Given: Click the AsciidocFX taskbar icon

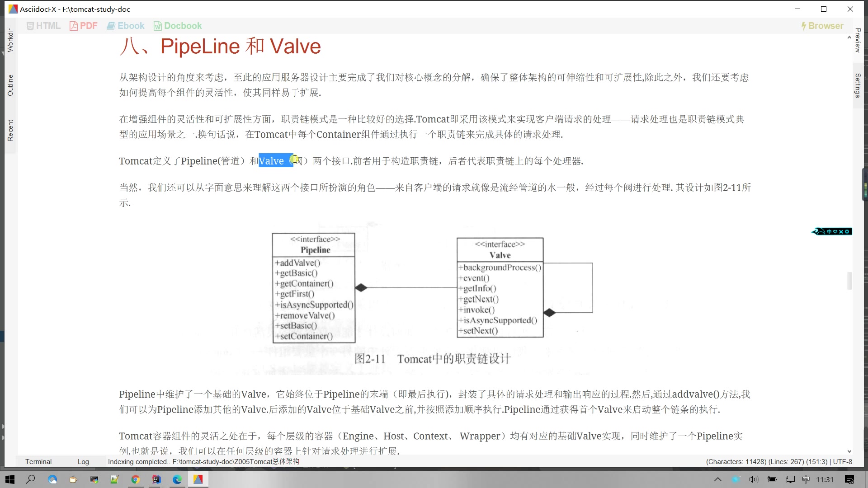Looking at the screenshot, I should (x=198, y=479).
